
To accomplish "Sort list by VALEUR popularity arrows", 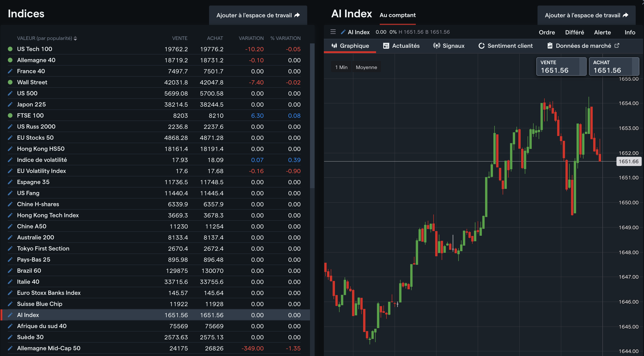I will point(75,38).
